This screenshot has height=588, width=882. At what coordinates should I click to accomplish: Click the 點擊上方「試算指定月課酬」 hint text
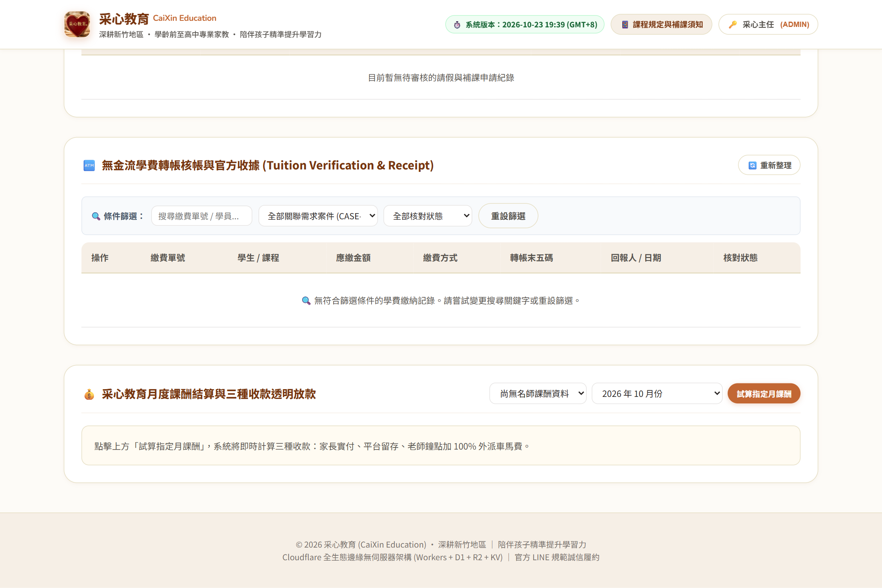(x=312, y=446)
